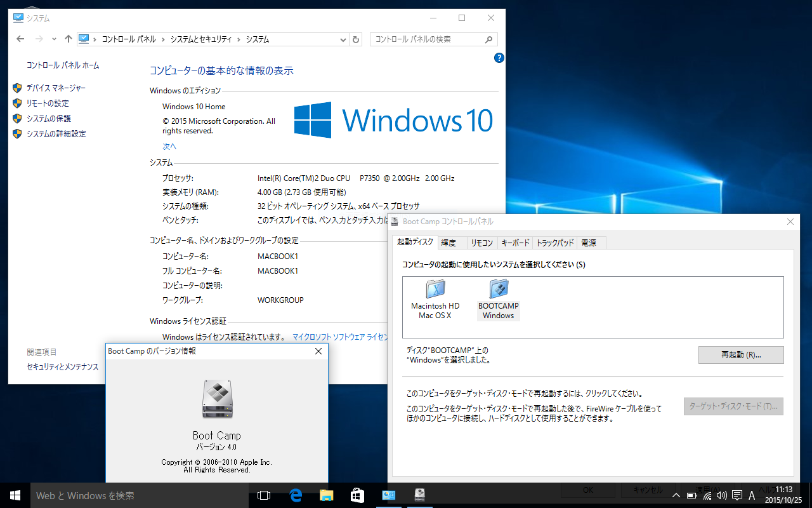This screenshot has width=812, height=508.
Task: Go back in the System window
Action: pyautogui.click(x=20, y=39)
